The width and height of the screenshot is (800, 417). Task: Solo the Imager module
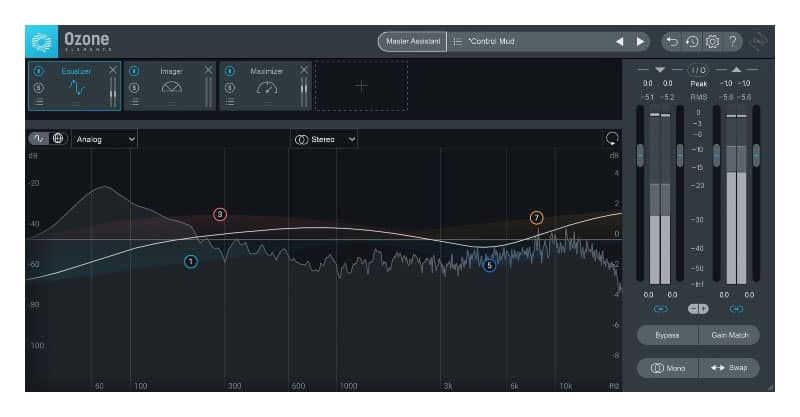coord(134,88)
